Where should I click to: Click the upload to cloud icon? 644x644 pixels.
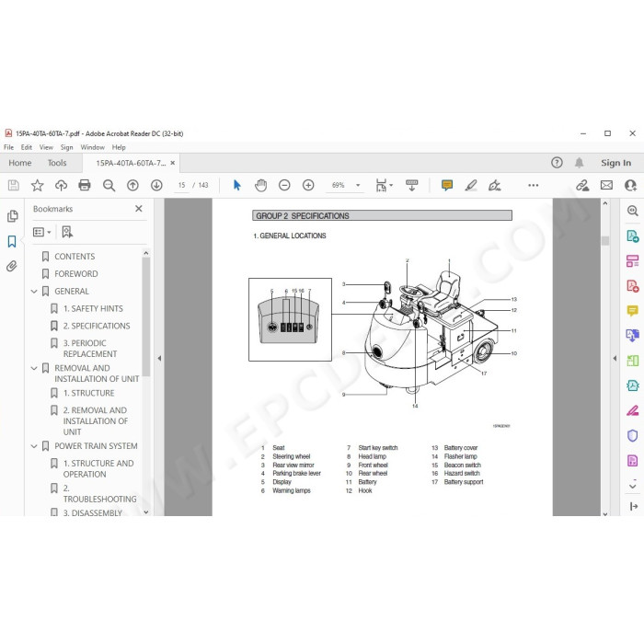click(62, 185)
